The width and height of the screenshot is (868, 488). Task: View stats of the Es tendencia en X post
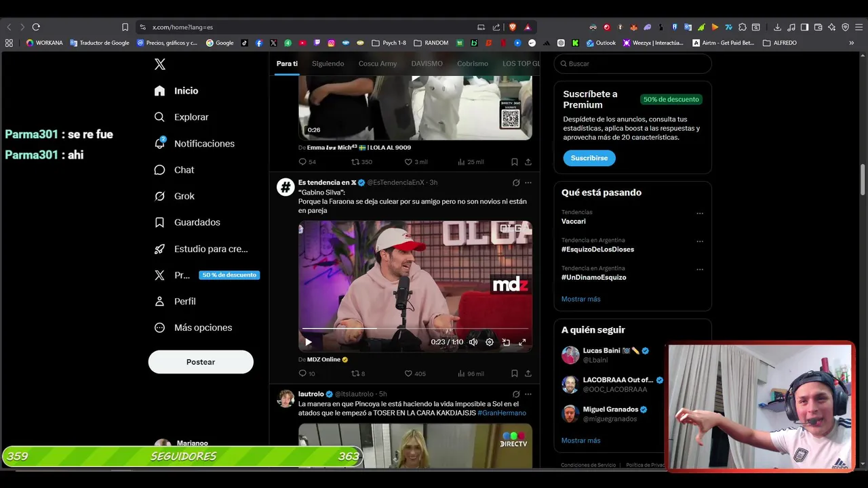[x=471, y=373]
